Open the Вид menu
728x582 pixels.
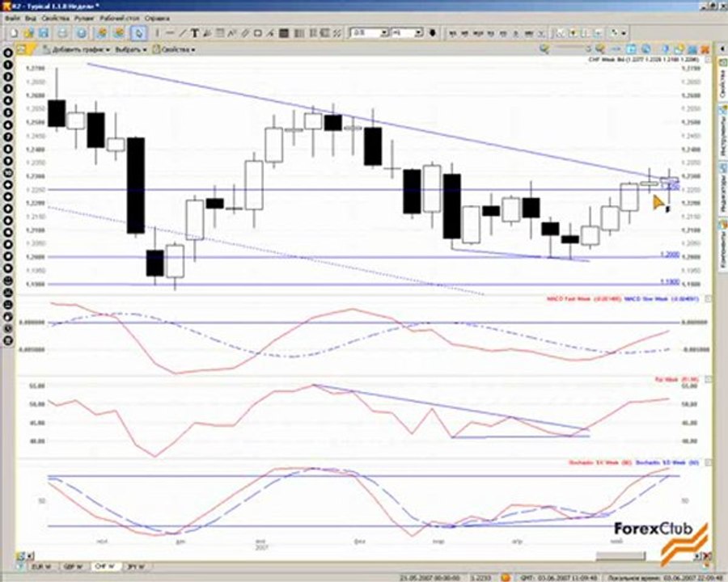(31, 19)
